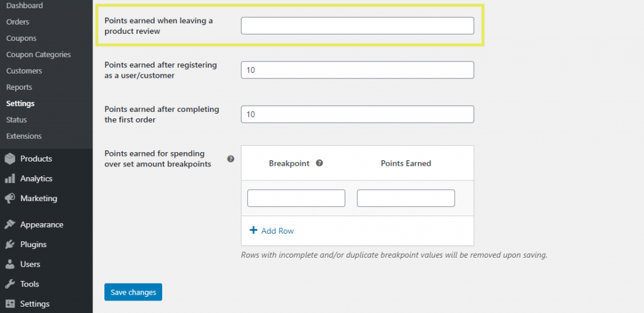Click the Analytics bar chart icon

click(x=10, y=179)
